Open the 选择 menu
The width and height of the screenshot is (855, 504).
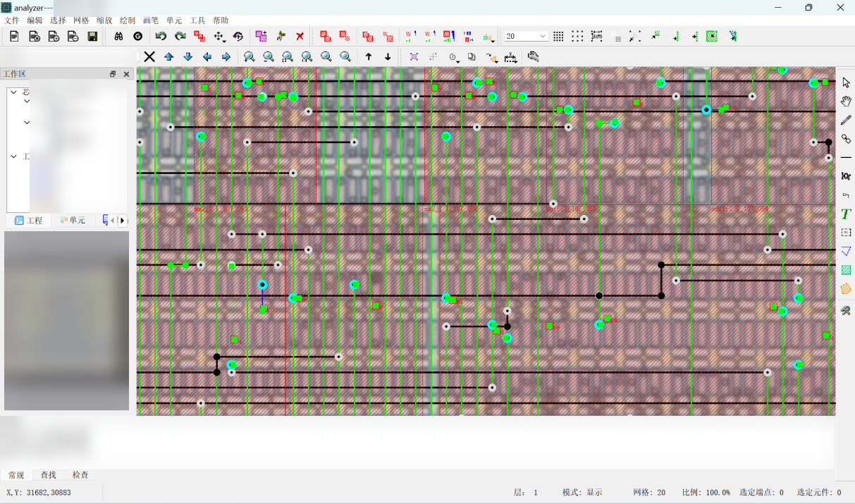[58, 20]
